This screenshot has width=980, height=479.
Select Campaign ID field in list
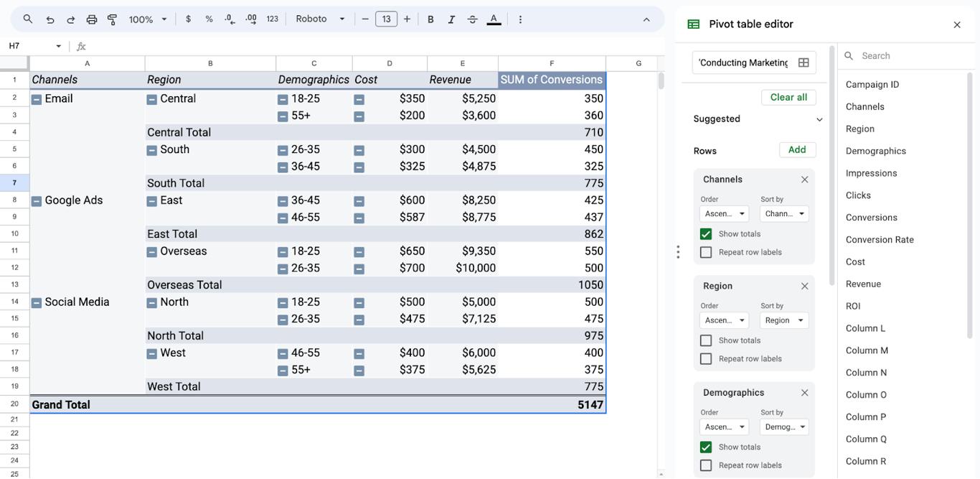pos(872,85)
